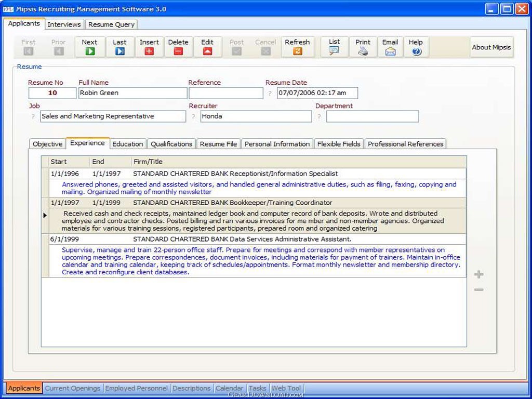Go to Employed Personnel in bottom bar
Image resolution: width=532 pixels, height=399 pixels.
[x=137, y=388]
